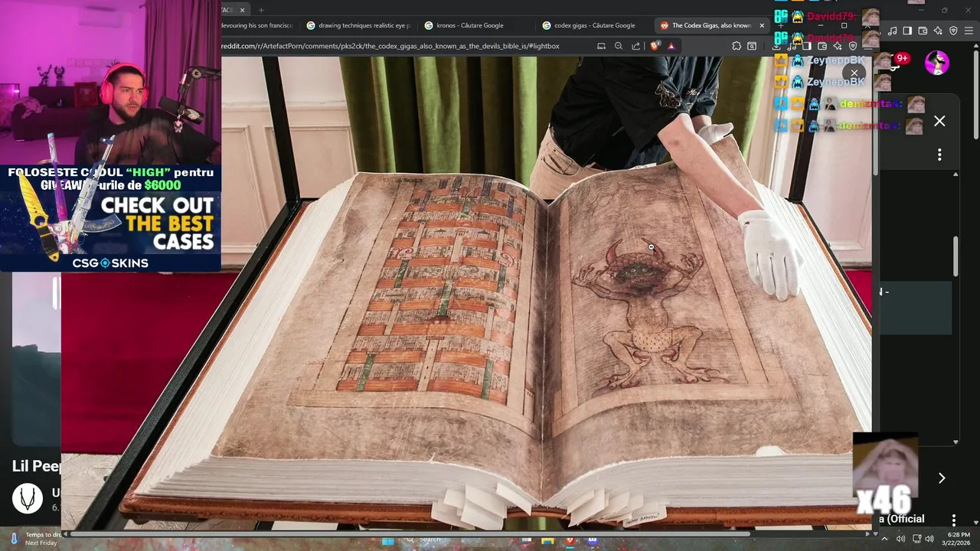Open the purple profile avatar menu
The image size is (980, 551).
pyautogui.click(x=937, y=63)
